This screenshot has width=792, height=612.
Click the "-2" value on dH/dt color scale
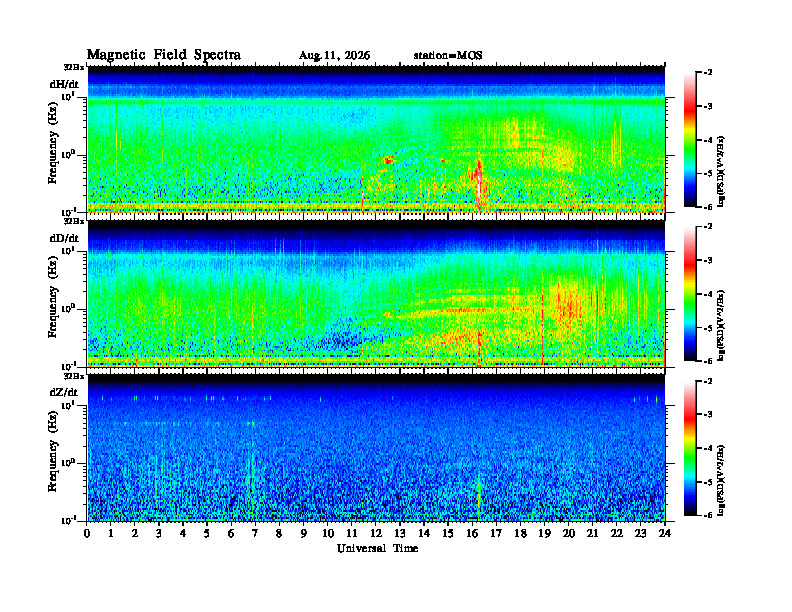point(708,73)
